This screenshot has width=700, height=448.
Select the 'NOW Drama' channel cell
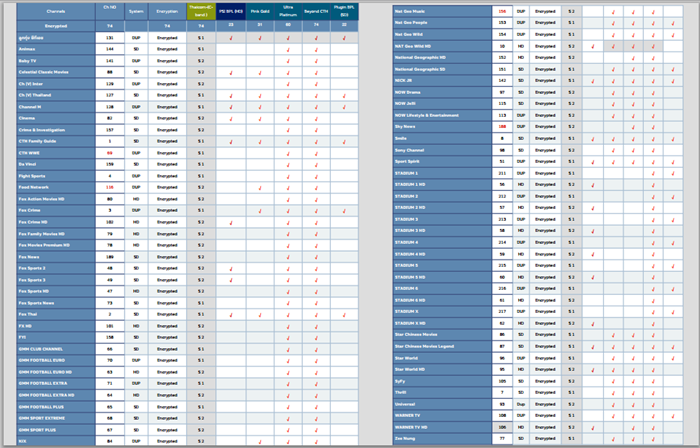point(442,92)
